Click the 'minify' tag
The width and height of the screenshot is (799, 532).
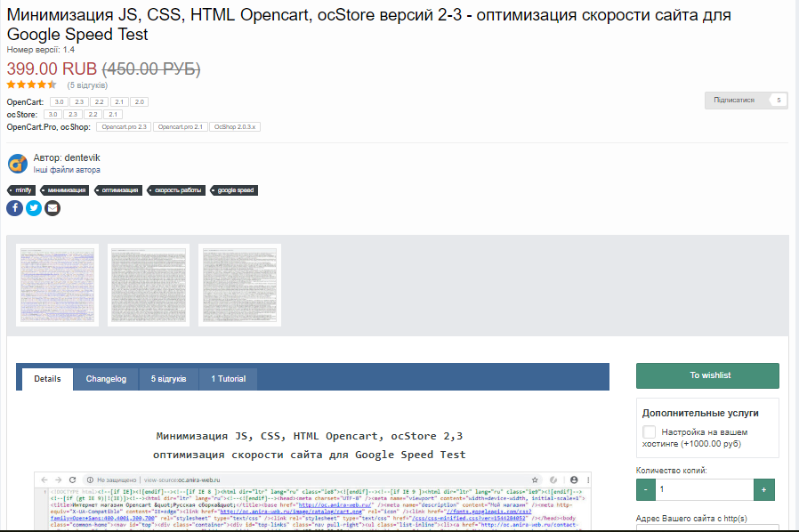tap(21, 190)
